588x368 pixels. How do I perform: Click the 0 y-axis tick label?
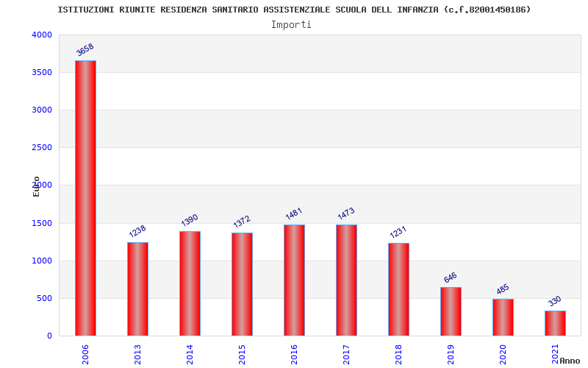click(49, 336)
